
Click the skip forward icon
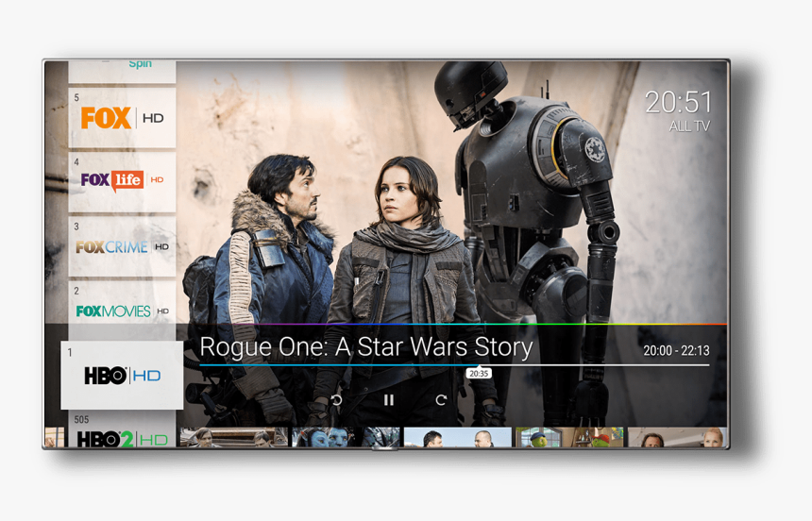click(441, 400)
